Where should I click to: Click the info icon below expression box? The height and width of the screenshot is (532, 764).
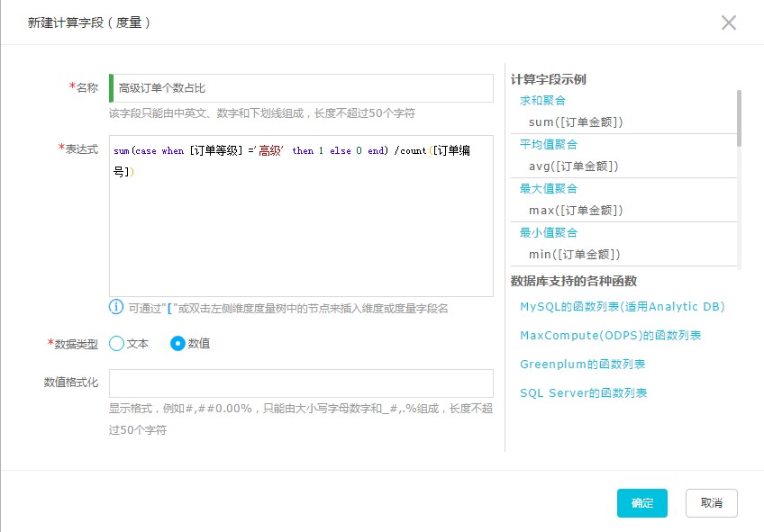tap(116, 307)
